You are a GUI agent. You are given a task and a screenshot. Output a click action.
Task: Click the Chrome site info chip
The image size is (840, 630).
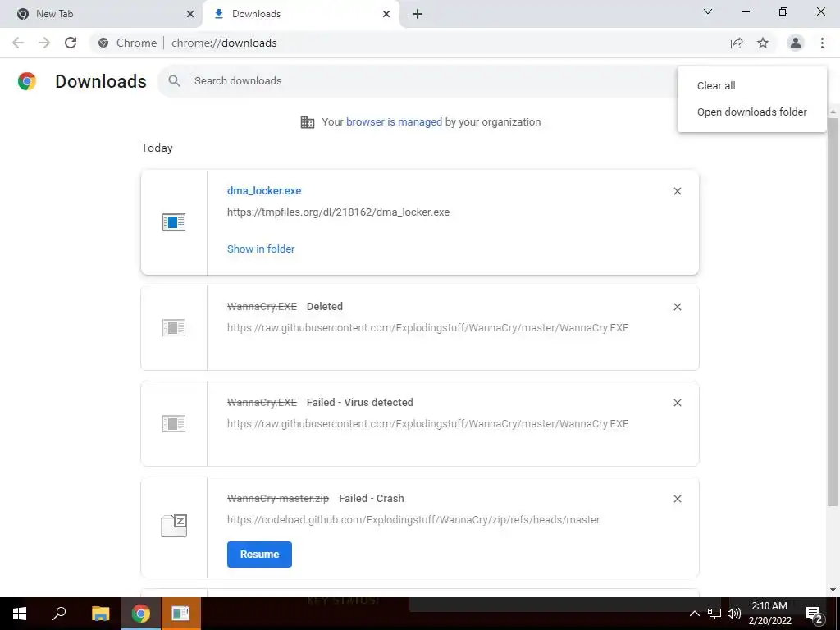[128, 43]
